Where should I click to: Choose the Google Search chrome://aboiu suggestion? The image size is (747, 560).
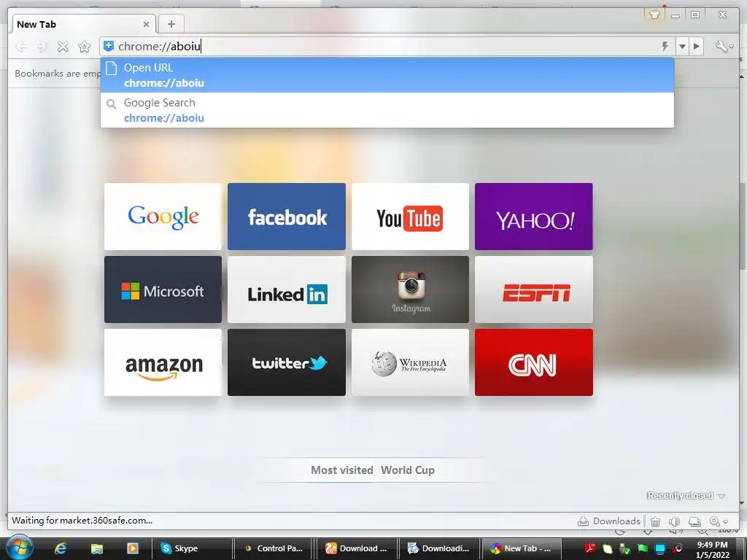(387, 110)
